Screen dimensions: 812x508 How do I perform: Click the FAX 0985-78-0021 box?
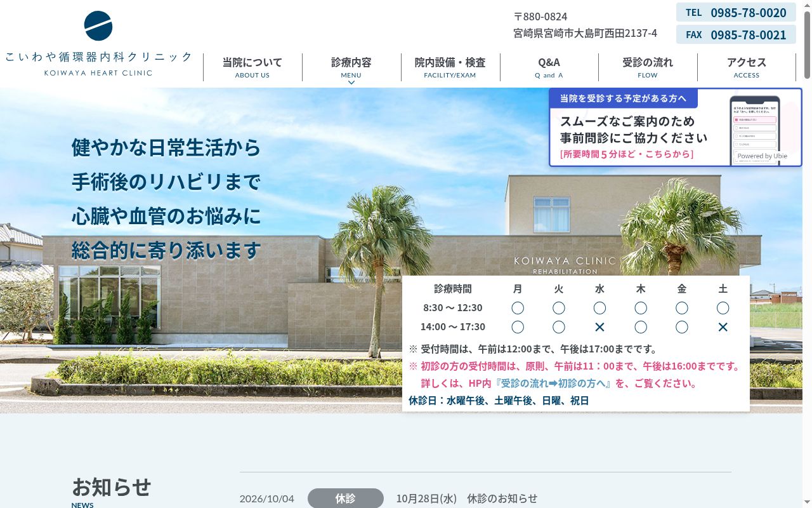coord(736,34)
